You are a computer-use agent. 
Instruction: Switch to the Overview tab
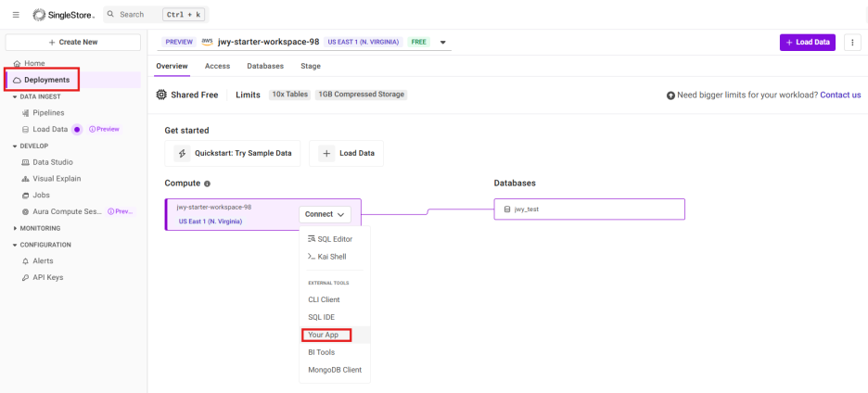[x=172, y=66]
